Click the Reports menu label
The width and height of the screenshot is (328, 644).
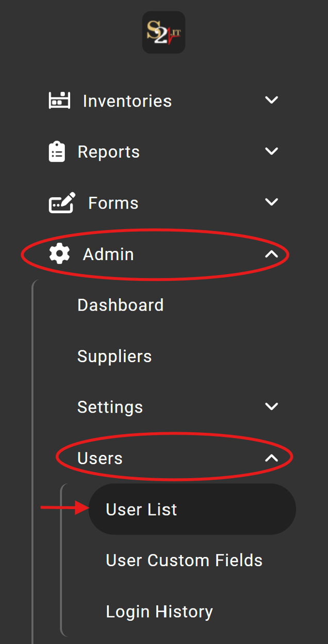(108, 151)
